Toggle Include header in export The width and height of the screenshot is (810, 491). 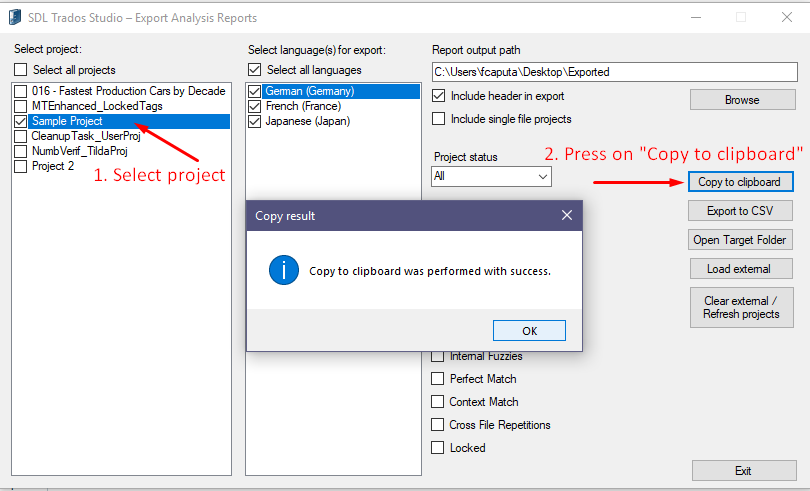(x=439, y=96)
